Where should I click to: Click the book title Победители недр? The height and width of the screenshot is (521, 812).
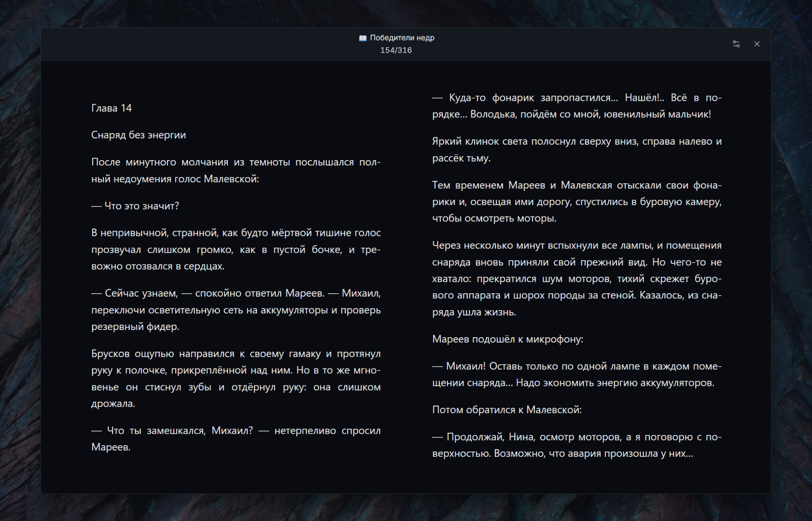pos(402,38)
